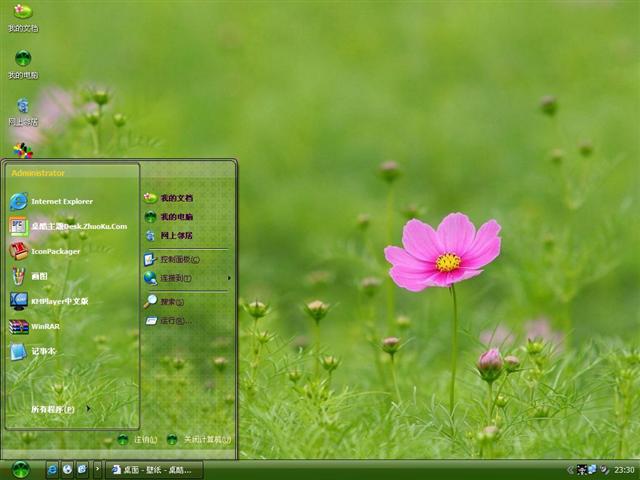Expand the quick launch overflow chevron
The image size is (640, 480).
[97, 469]
